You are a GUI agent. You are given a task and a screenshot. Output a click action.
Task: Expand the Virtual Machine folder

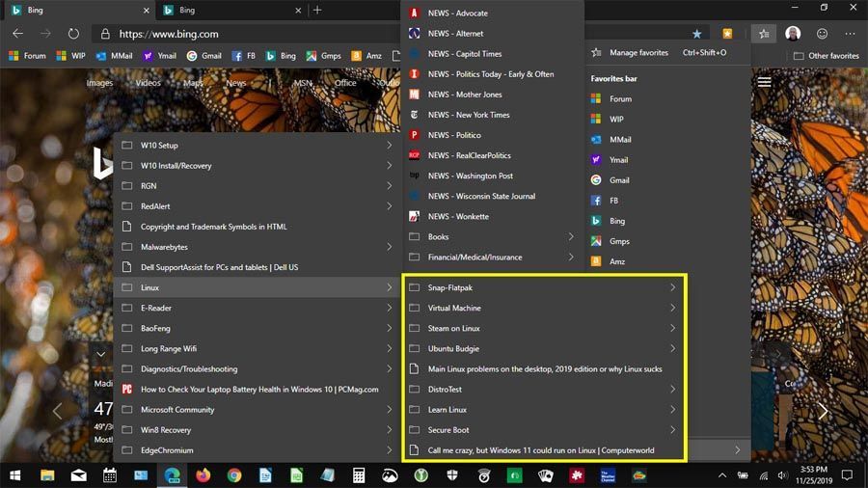pyautogui.click(x=544, y=309)
